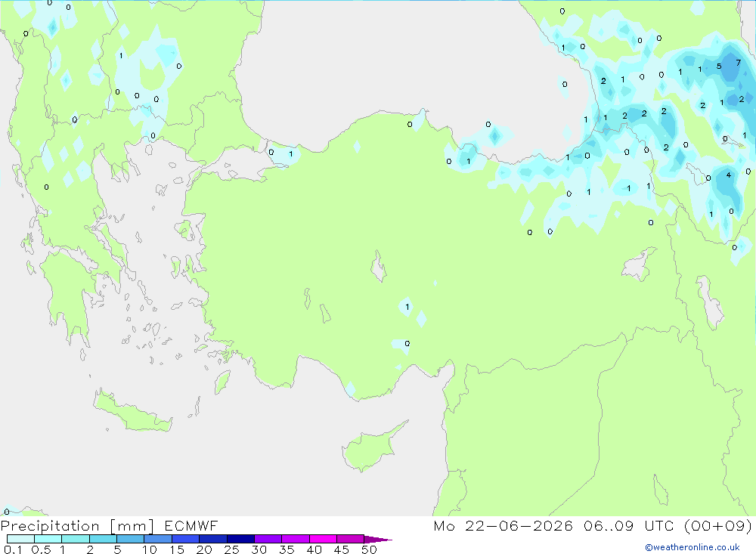Click the map precipitation value '4'
The image size is (756, 554).
coord(729,175)
